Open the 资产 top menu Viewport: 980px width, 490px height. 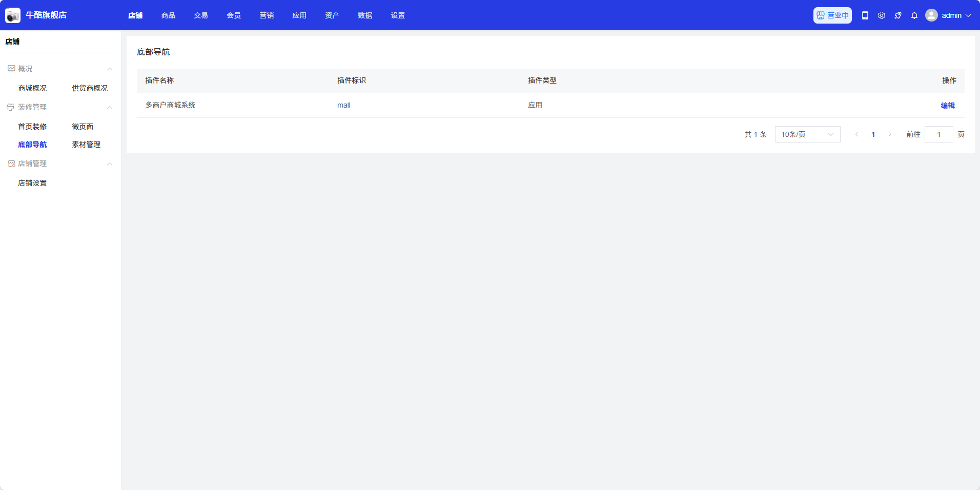pos(332,15)
